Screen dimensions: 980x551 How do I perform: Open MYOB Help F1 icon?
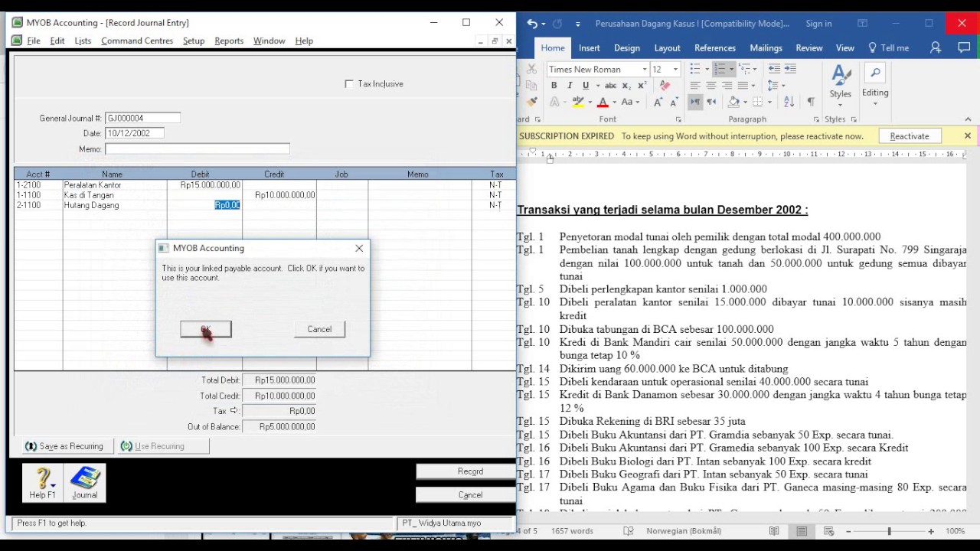(43, 483)
